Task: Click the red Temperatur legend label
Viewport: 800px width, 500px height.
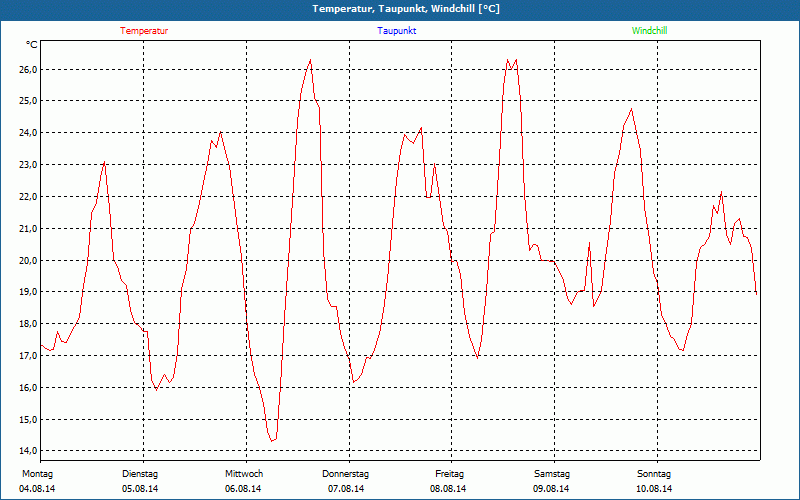Action: (144, 31)
